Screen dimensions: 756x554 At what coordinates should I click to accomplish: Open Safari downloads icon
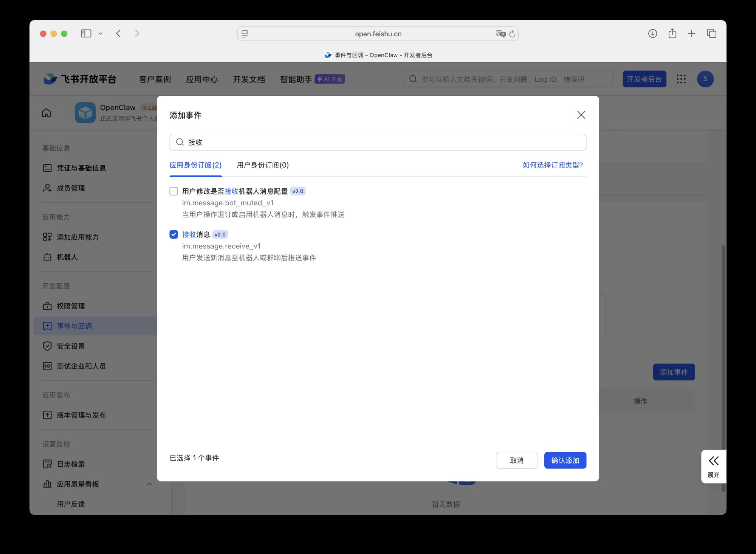(652, 34)
